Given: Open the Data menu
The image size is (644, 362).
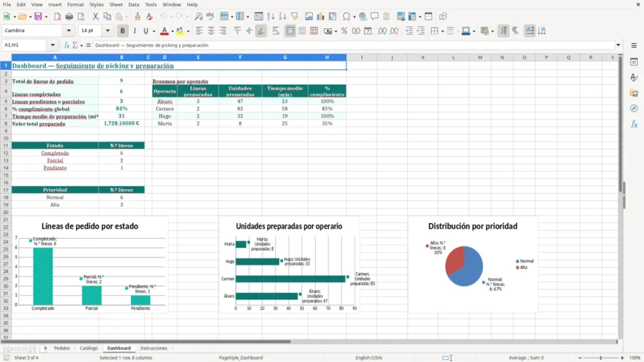Looking at the screenshot, I should (133, 4).
